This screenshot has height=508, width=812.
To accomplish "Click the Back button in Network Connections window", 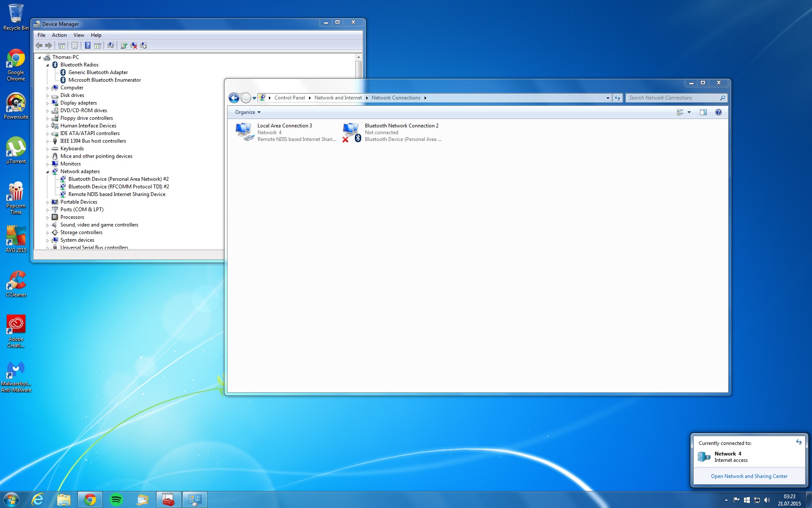I will 234,98.
